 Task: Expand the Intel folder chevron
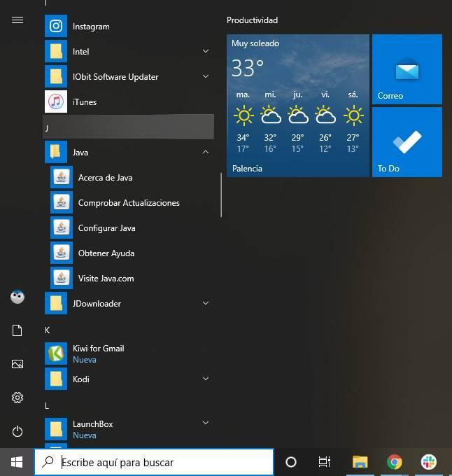tap(206, 51)
